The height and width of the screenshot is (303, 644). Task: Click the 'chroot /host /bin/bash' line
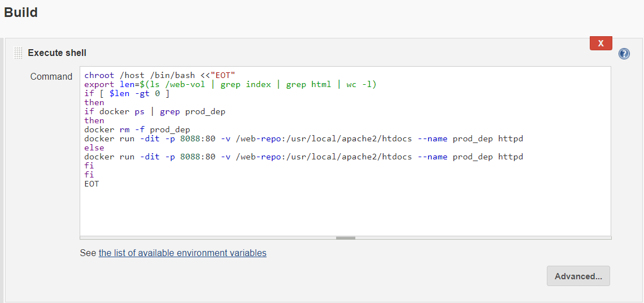[x=159, y=75]
